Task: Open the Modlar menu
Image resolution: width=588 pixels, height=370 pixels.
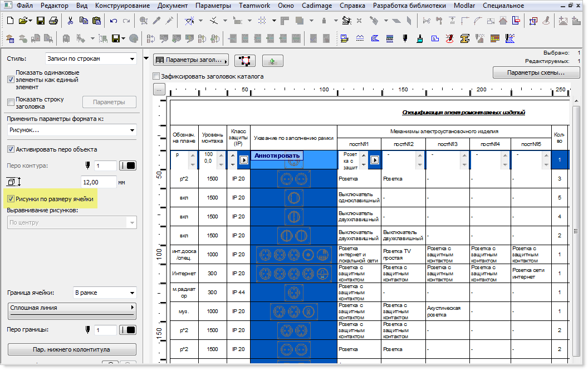Action: [464, 6]
